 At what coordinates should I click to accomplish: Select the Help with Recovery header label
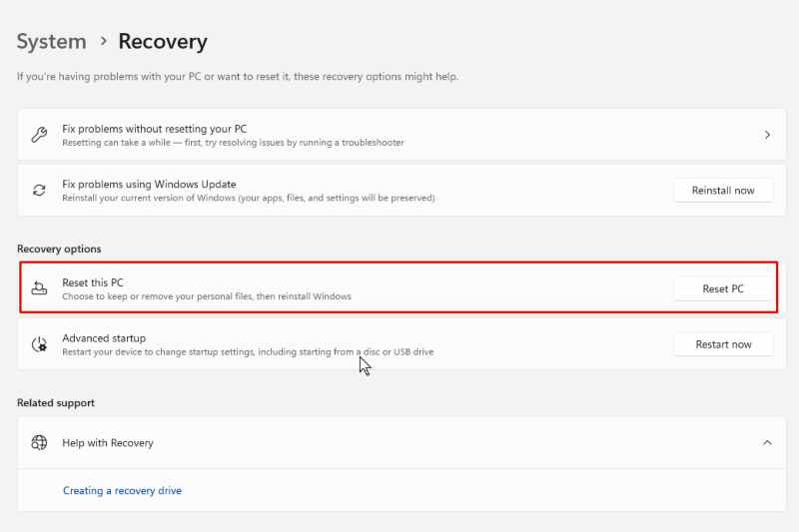coord(108,442)
